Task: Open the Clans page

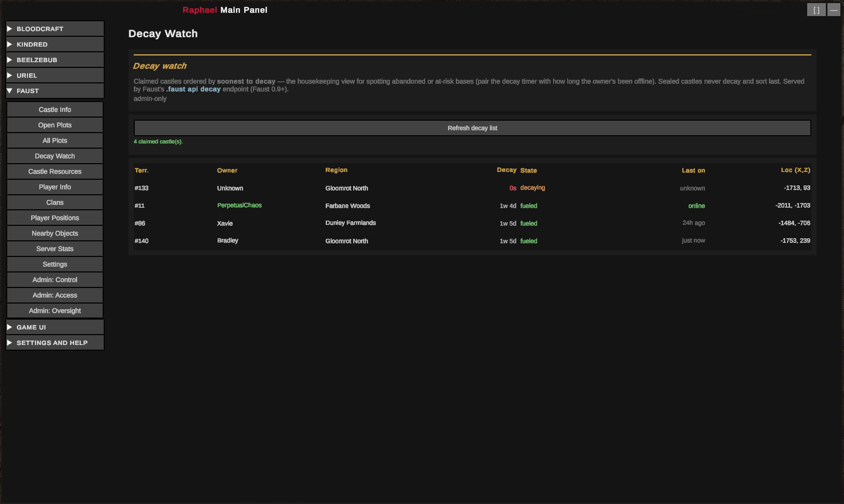Action: pos(55,203)
